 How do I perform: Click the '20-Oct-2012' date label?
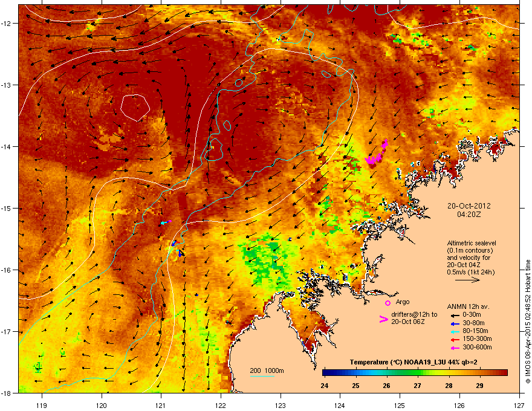[469, 206]
